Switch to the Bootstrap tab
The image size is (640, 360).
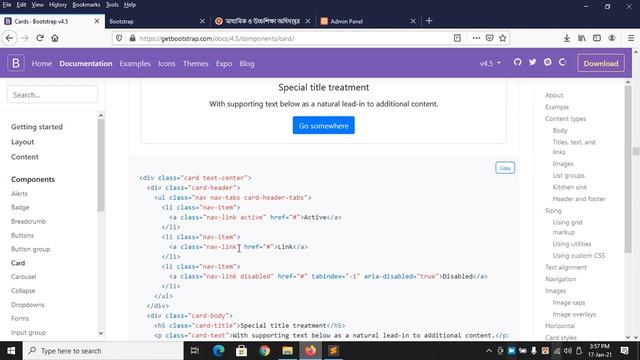click(157, 21)
